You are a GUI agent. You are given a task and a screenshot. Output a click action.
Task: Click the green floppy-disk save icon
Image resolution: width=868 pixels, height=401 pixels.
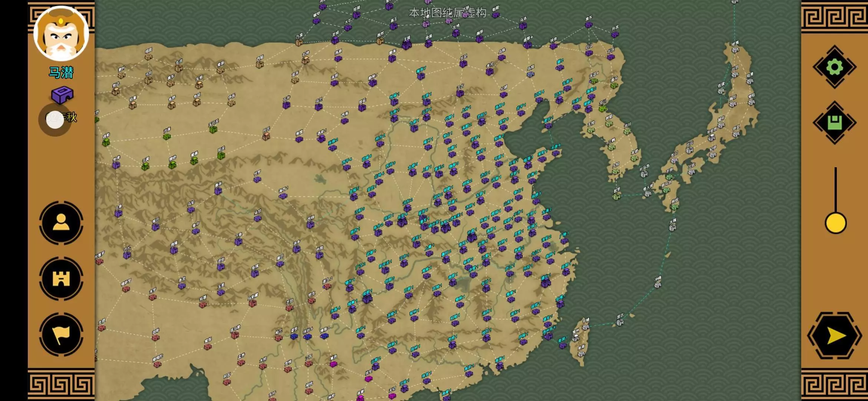tap(834, 123)
